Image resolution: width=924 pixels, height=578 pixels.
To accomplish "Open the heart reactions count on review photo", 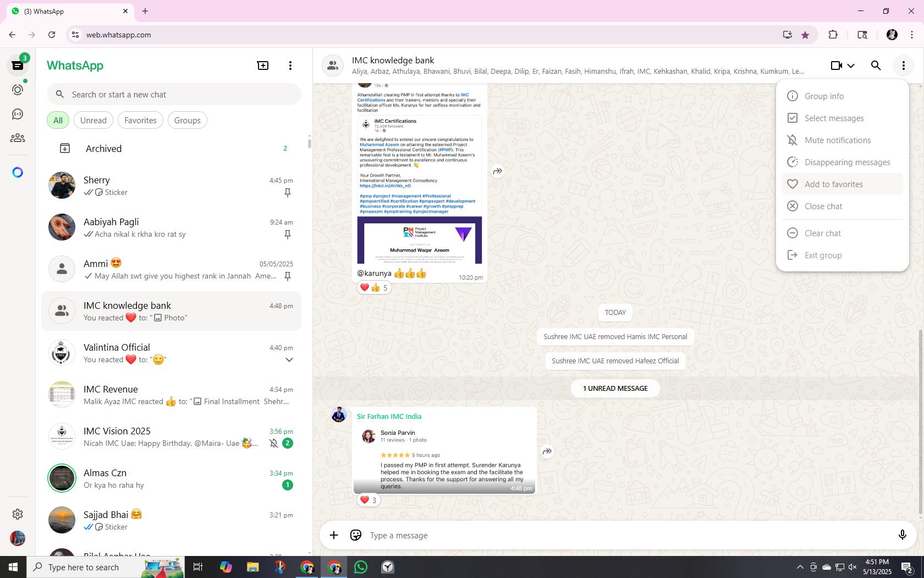I will [x=369, y=500].
